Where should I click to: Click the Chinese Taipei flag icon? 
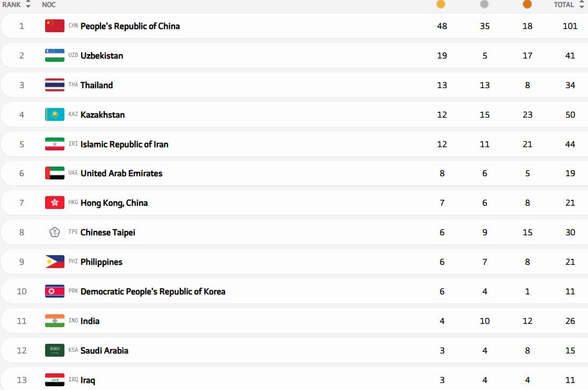pyautogui.click(x=55, y=232)
